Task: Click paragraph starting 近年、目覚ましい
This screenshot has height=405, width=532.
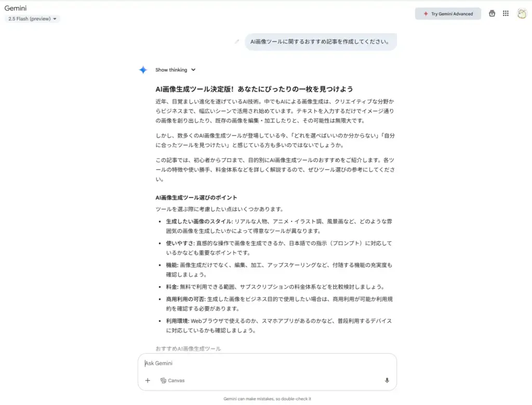Action: 275,111
